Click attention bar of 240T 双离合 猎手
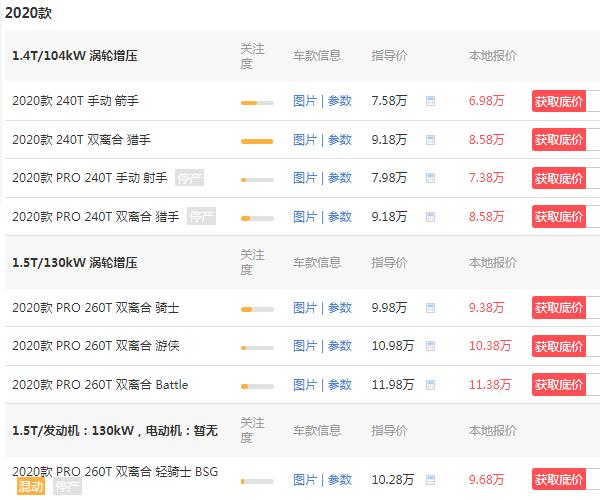Viewport: 600px width, 500px height. (x=257, y=141)
